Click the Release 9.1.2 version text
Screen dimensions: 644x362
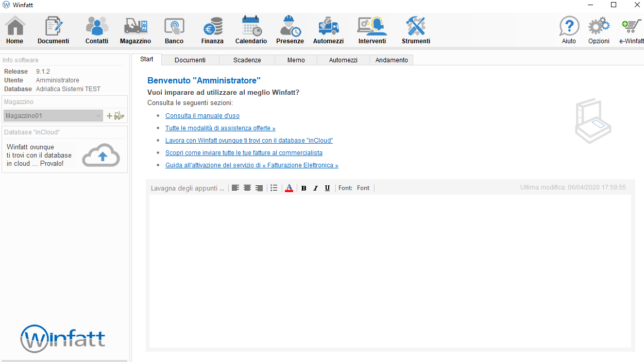click(43, 72)
